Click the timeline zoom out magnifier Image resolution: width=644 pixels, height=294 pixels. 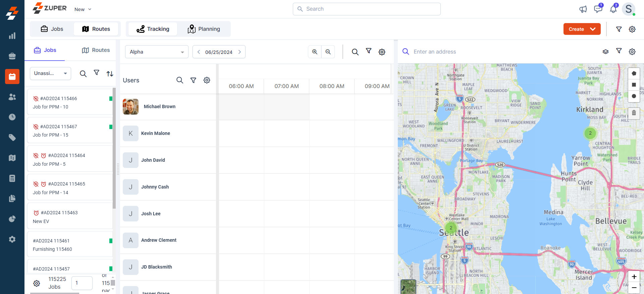328,52
